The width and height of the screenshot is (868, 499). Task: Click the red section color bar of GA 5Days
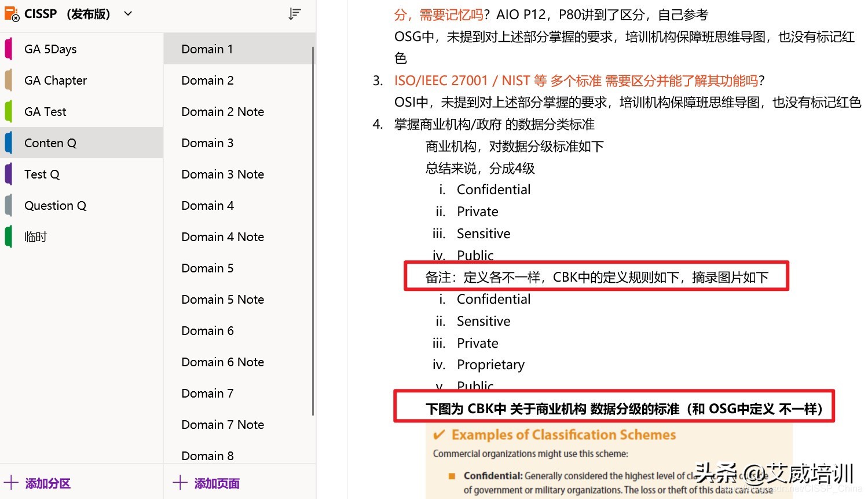(8, 49)
